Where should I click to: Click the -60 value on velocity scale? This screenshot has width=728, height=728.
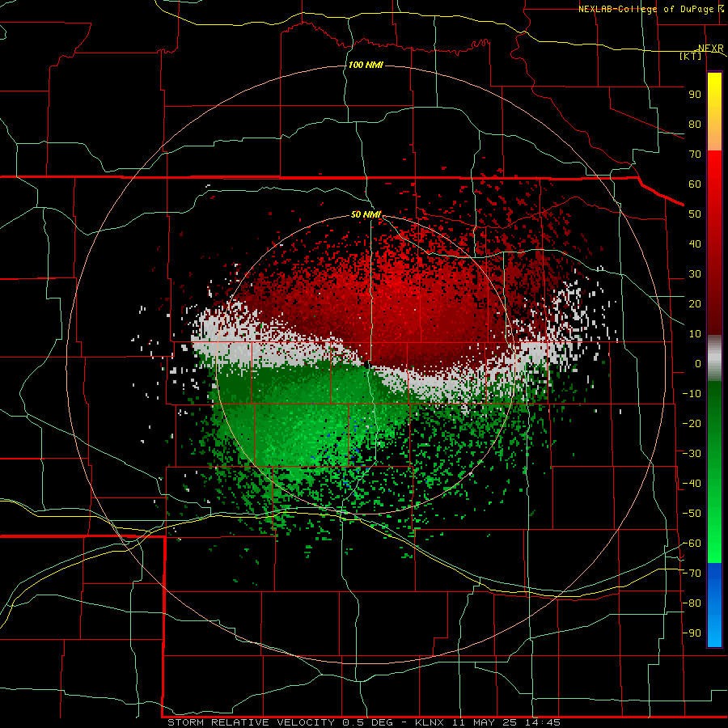[692, 544]
